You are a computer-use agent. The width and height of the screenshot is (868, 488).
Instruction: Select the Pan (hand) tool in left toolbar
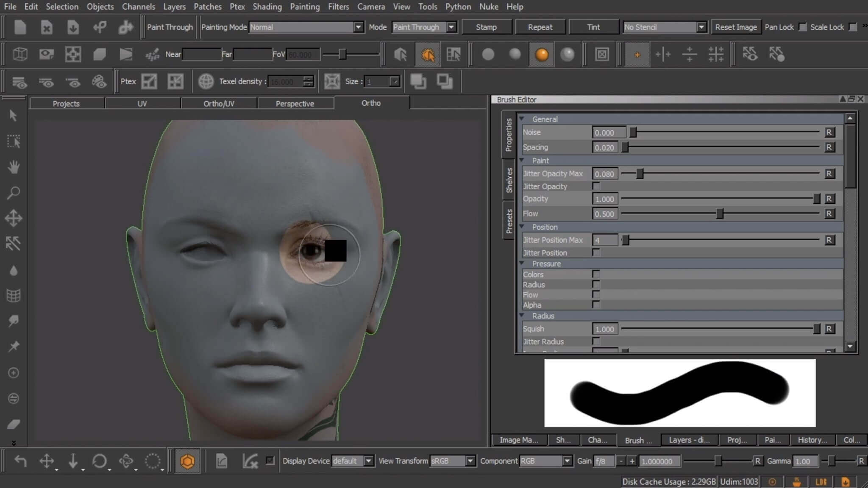tap(14, 167)
